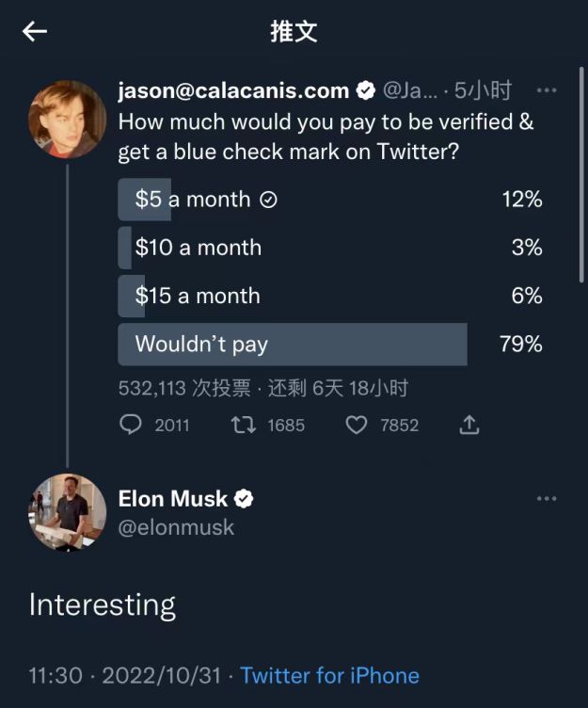Screen dimensions: 588x708
Task: Tap the 11:30 · 2022/10/31 timestamp
Action: [125, 676]
